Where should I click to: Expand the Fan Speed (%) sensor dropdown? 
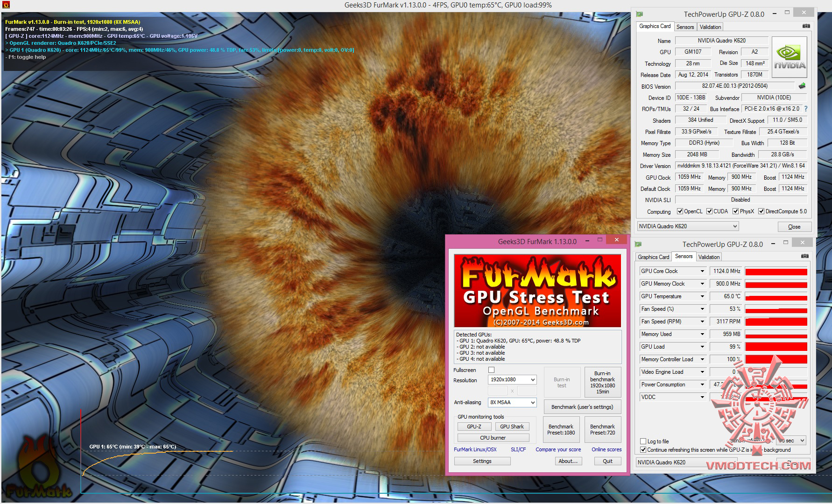click(x=702, y=309)
